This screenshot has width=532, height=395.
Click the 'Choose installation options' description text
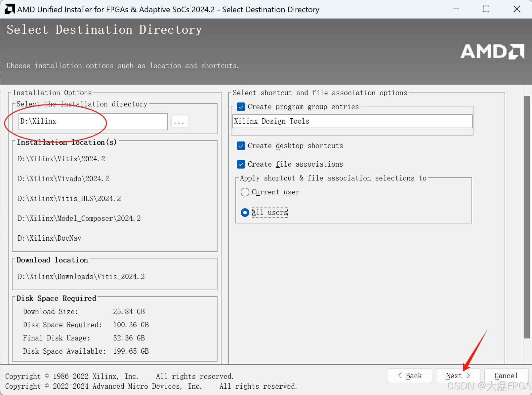(x=123, y=66)
